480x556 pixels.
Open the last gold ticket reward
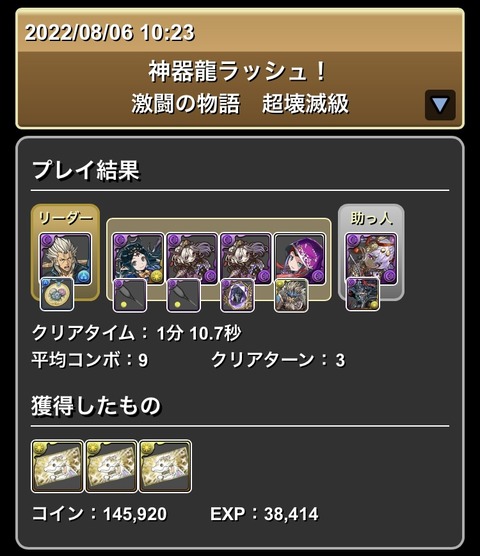point(165,466)
